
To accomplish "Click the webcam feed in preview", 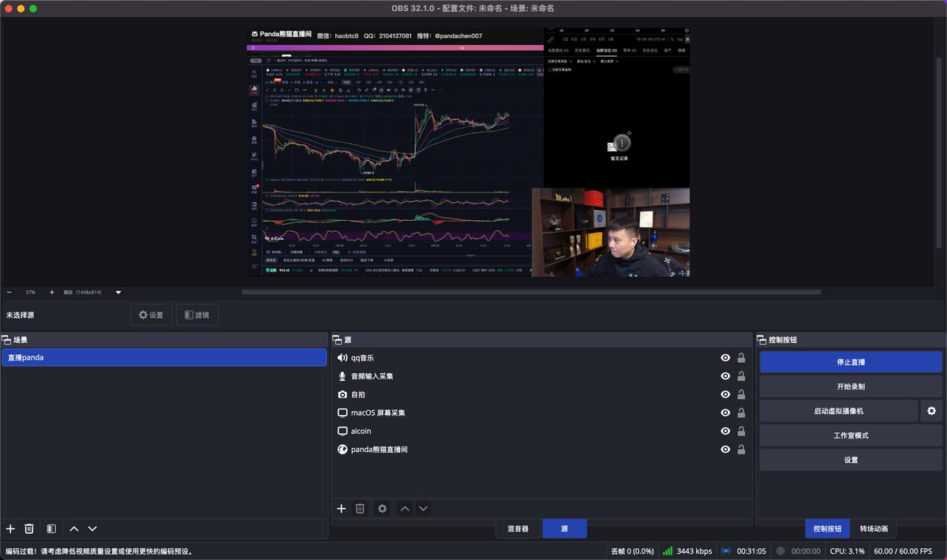I will coord(610,232).
